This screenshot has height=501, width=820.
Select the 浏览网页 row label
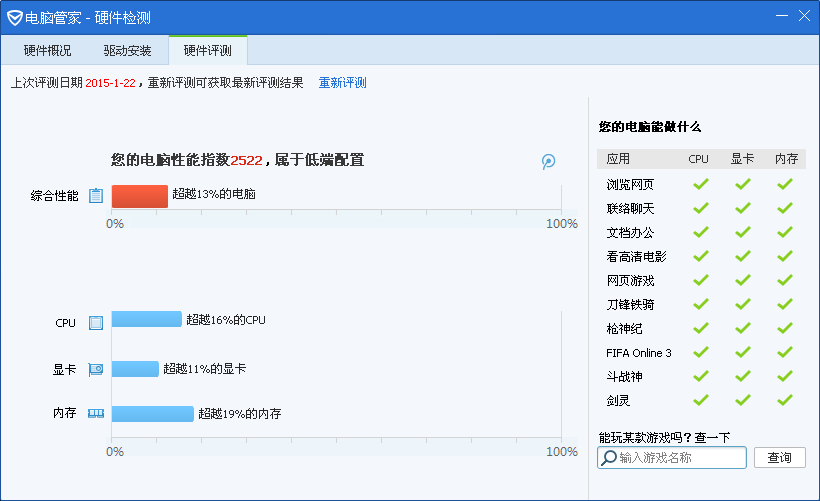pos(630,185)
